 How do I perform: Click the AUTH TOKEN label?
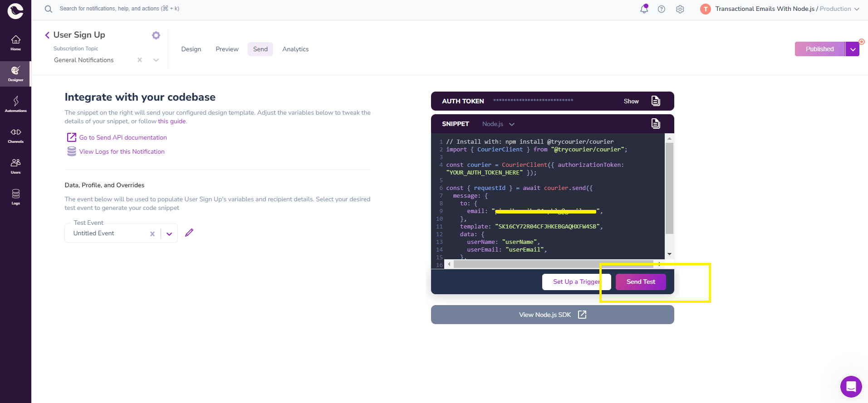(463, 101)
